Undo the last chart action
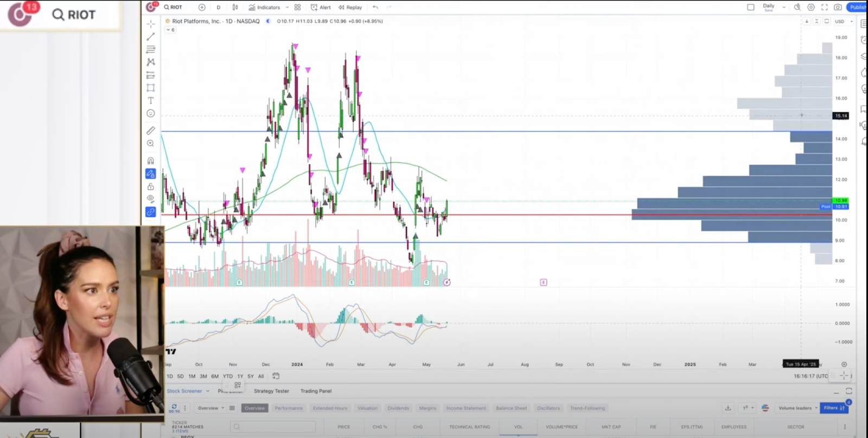This screenshot has height=438, width=868. click(375, 7)
